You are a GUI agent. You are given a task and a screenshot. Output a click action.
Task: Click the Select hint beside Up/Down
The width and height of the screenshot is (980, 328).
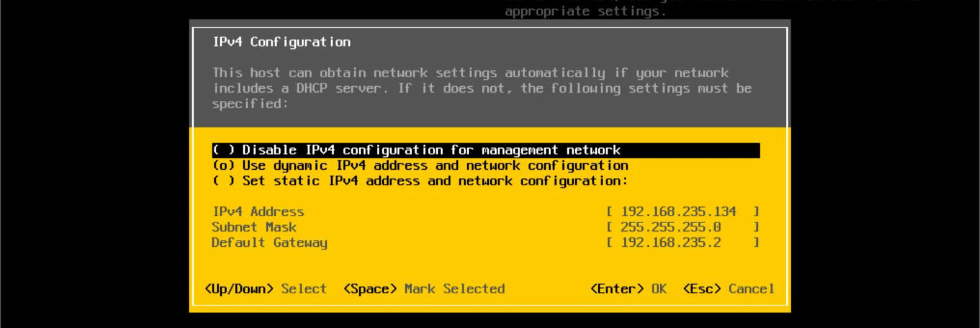(304, 289)
